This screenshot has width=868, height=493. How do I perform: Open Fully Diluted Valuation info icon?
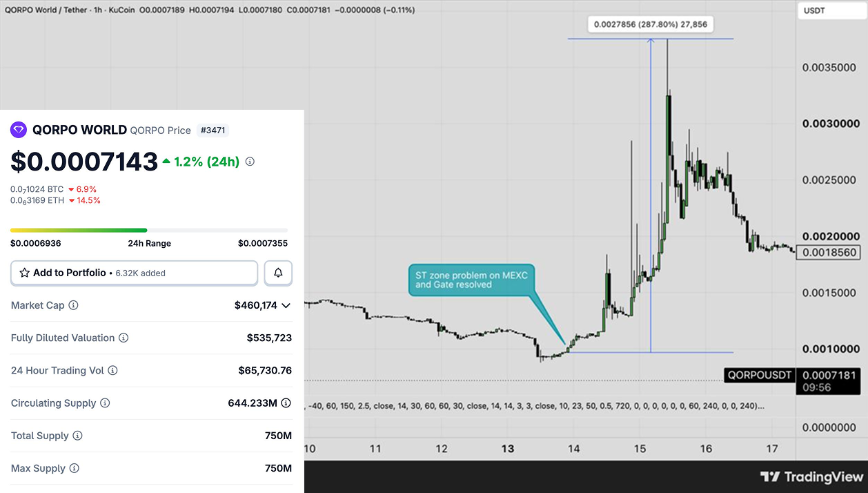124,338
